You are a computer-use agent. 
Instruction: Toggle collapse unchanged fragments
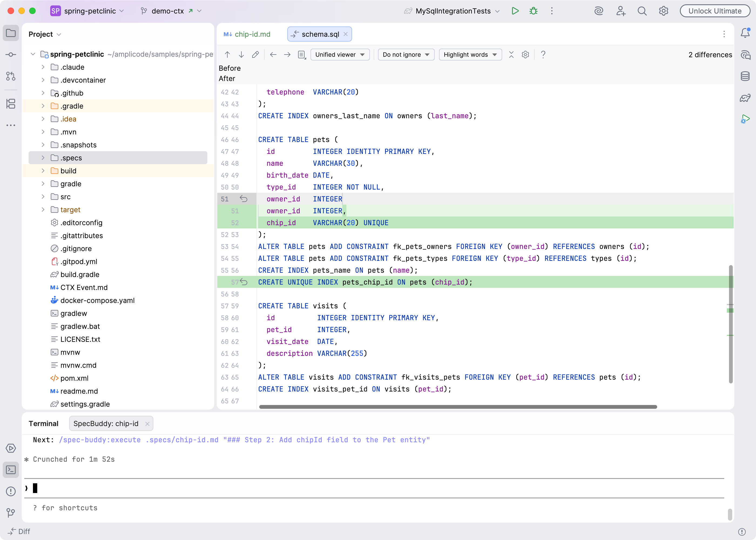pos(511,55)
